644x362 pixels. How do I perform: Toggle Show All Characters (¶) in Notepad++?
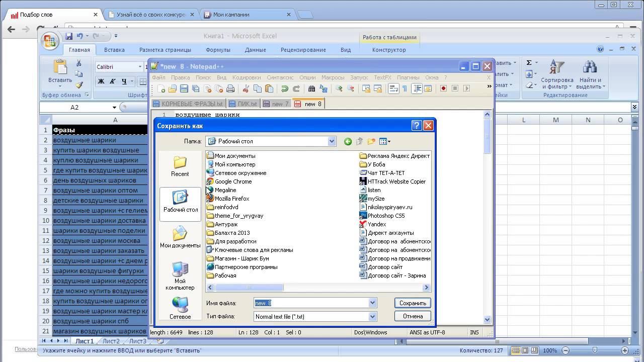pos(405,88)
